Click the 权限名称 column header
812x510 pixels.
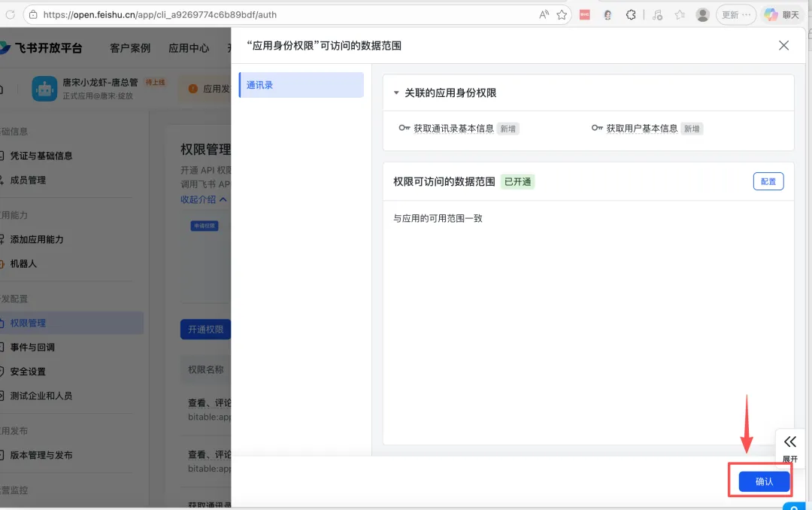[205, 369]
